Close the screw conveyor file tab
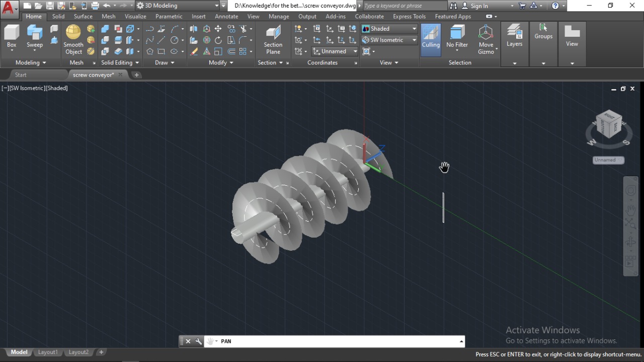 pyautogui.click(x=120, y=75)
